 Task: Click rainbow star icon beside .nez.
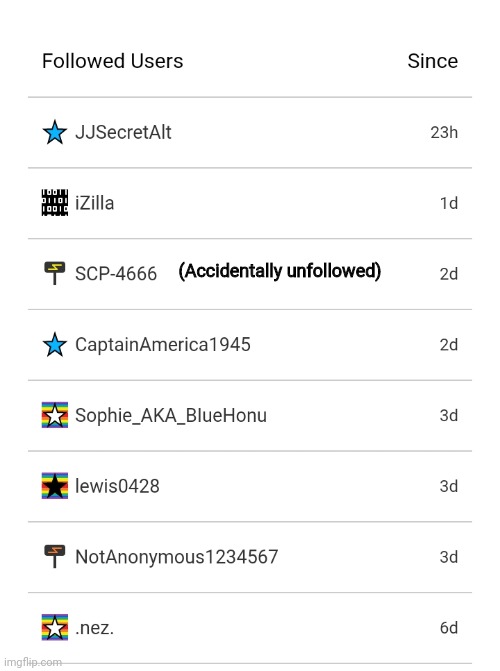(x=55, y=627)
